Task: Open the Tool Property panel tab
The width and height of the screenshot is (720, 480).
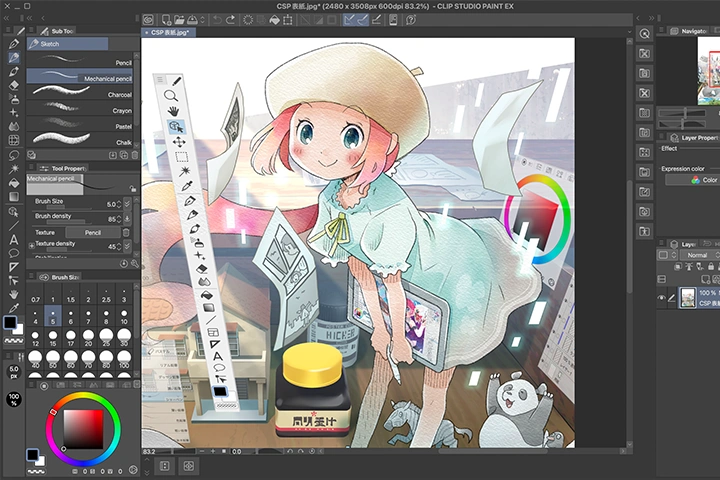Action: pyautogui.click(x=63, y=168)
